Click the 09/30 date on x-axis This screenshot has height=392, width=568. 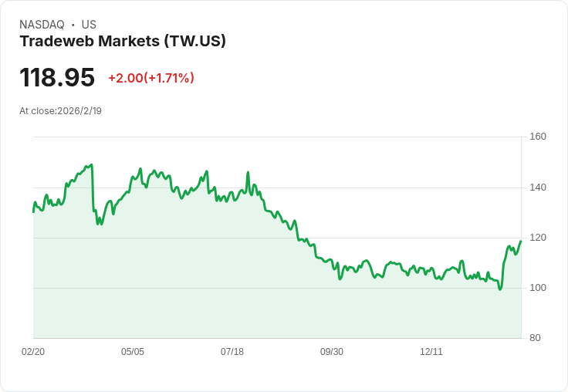click(x=332, y=352)
